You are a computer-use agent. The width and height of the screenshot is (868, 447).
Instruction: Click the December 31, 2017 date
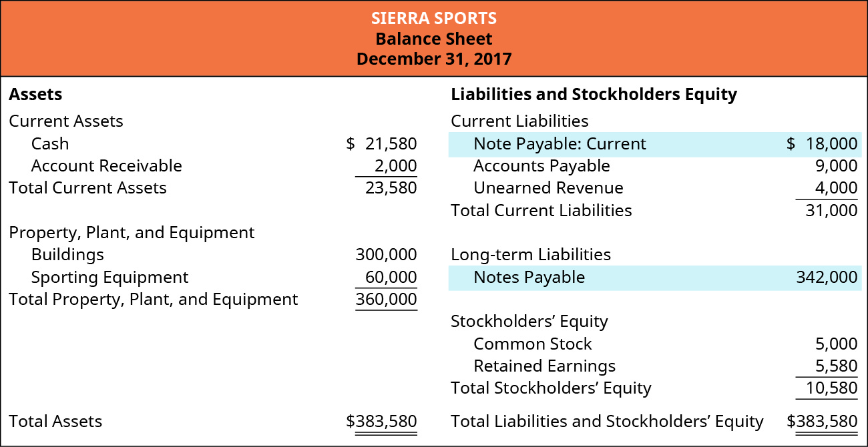click(434, 59)
